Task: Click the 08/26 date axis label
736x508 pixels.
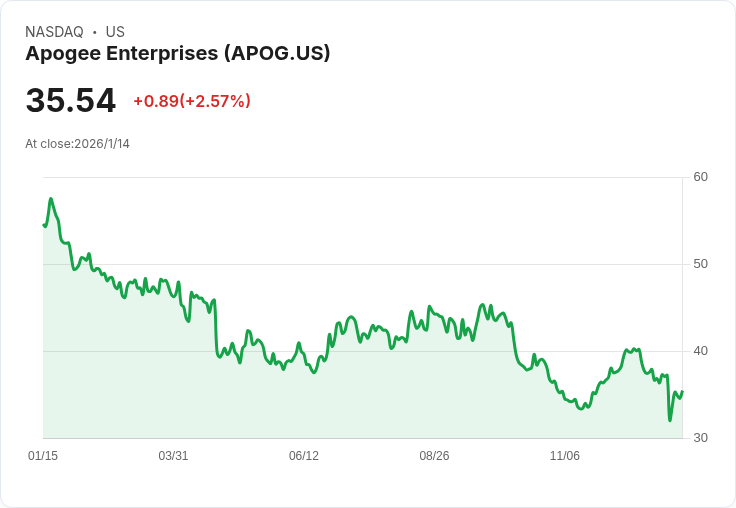Action: click(x=434, y=456)
